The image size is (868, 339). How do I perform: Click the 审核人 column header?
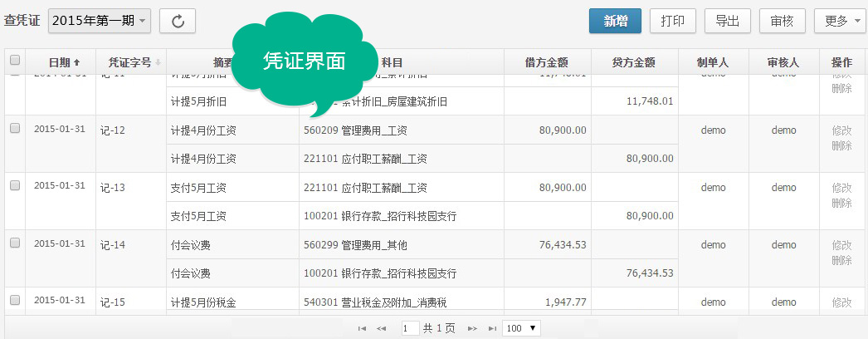pos(784,62)
